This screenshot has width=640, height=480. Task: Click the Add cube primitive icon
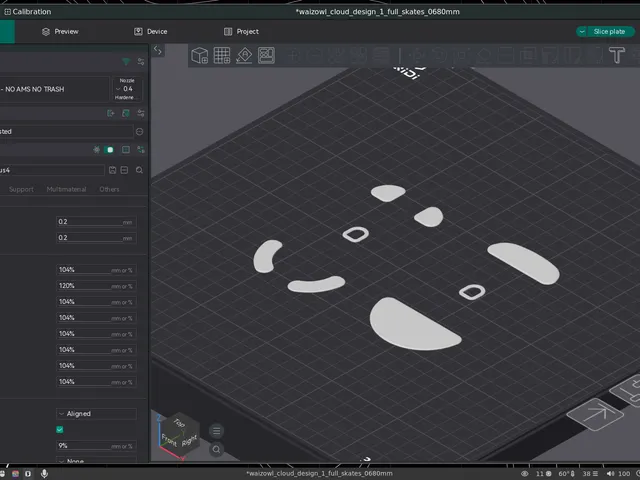[200, 56]
